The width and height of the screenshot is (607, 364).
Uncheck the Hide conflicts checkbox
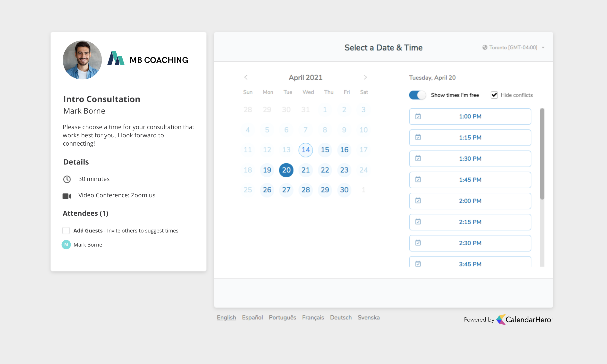tap(494, 95)
